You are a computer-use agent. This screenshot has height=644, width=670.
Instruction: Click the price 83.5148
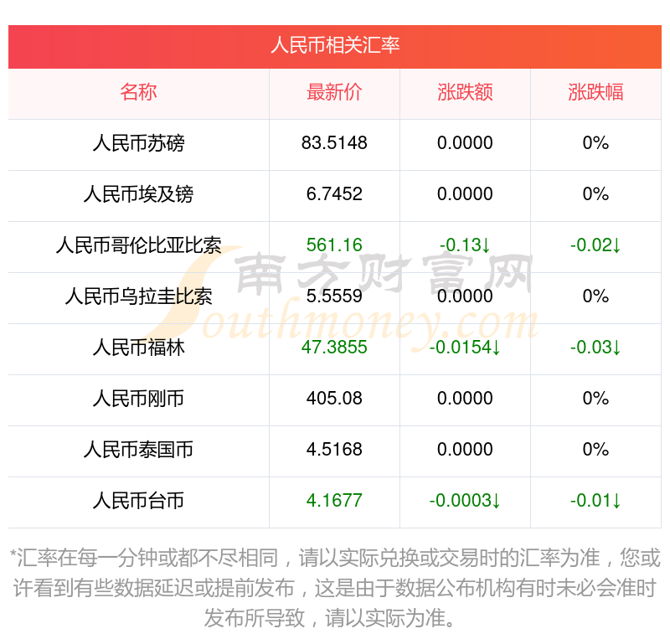coord(334,142)
